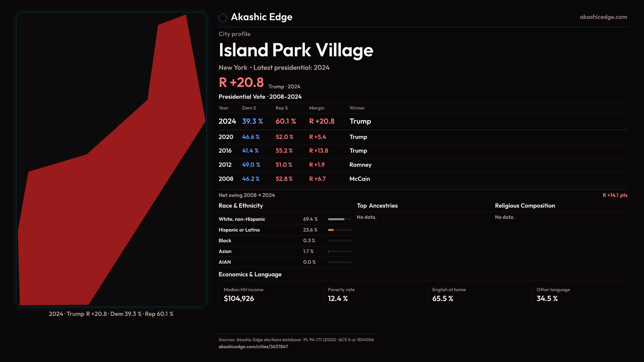Open the akashicedge.com link at top right

603,17
